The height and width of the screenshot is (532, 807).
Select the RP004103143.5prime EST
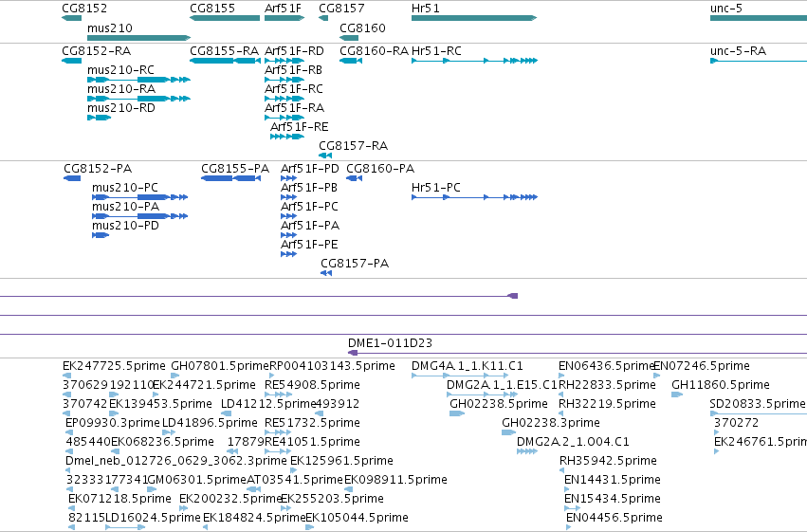click(272, 376)
